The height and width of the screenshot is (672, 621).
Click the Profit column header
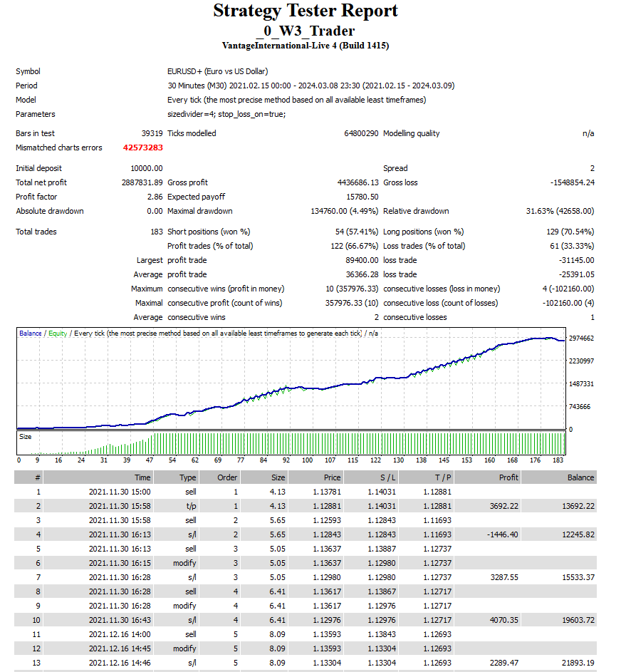508,477
